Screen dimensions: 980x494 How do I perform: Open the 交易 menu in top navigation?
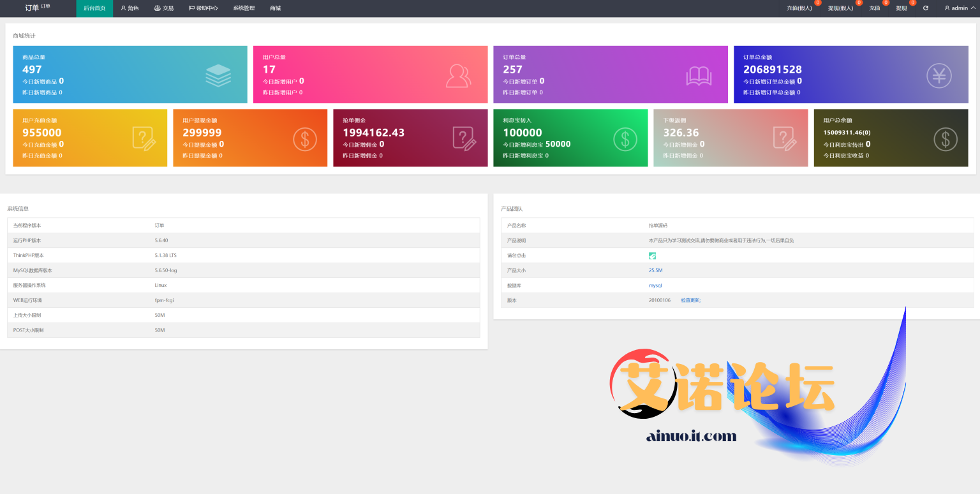(x=164, y=8)
